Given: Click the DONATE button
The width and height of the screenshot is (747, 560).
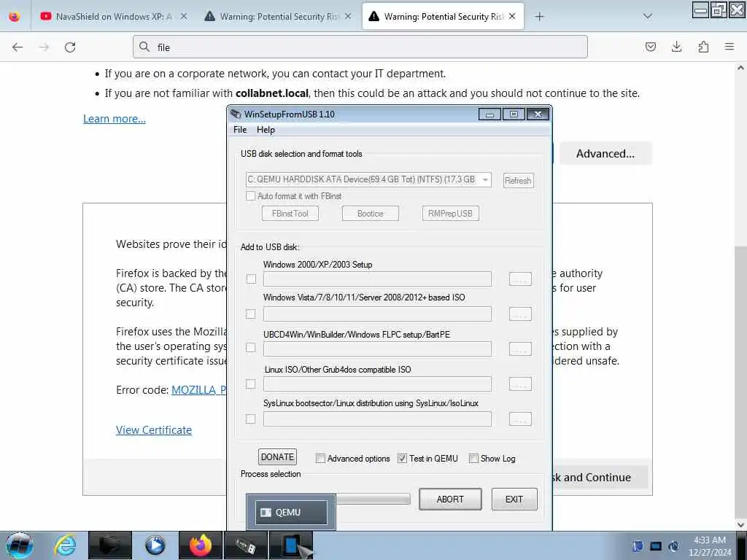Looking at the screenshot, I should (277, 457).
